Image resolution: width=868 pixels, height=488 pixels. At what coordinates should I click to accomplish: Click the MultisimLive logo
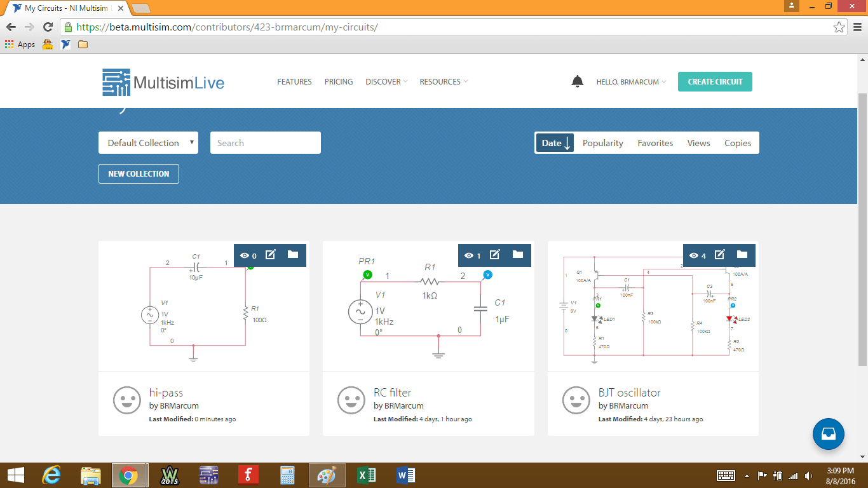pyautogui.click(x=163, y=81)
